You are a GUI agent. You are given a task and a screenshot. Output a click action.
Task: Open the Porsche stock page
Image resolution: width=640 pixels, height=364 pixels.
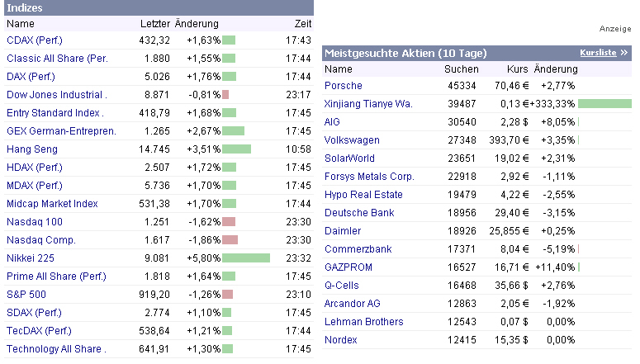click(x=344, y=86)
